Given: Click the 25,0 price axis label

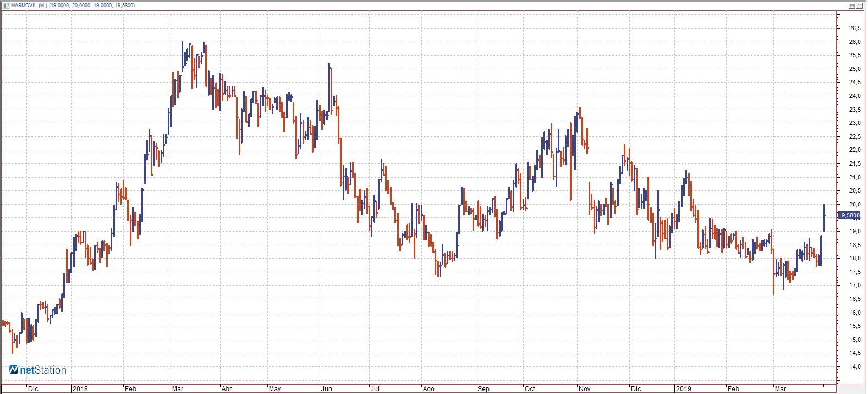Looking at the screenshot, I should click(x=855, y=69).
